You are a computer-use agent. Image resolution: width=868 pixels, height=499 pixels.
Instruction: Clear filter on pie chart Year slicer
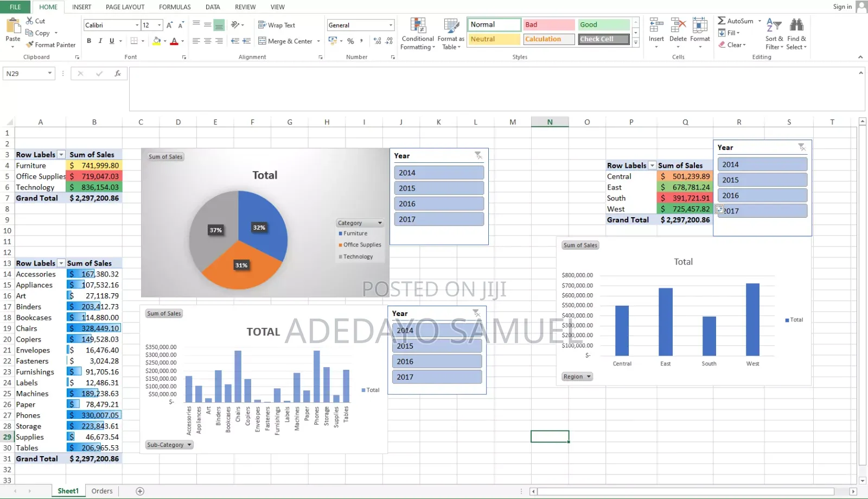click(x=478, y=156)
